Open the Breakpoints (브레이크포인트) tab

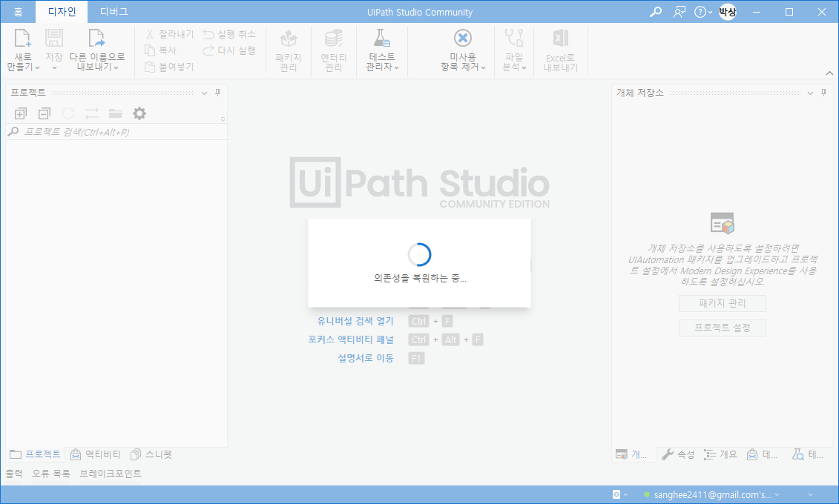(111, 474)
